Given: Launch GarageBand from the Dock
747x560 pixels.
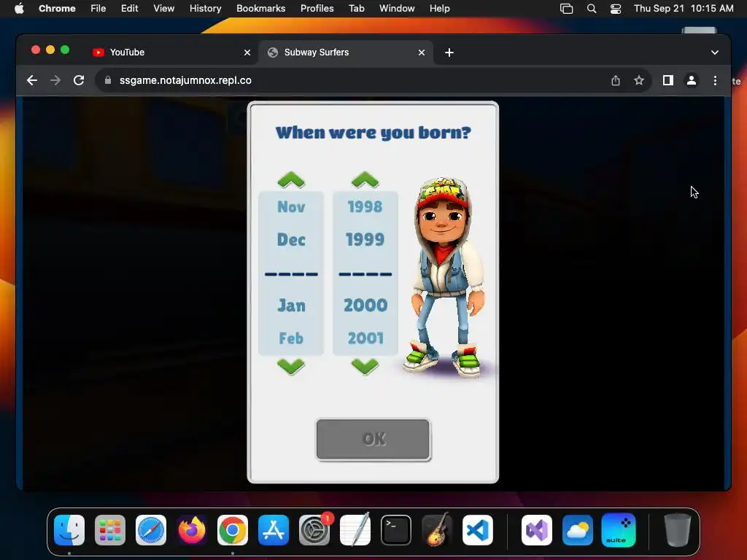Looking at the screenshot, I should pos(437,530).
